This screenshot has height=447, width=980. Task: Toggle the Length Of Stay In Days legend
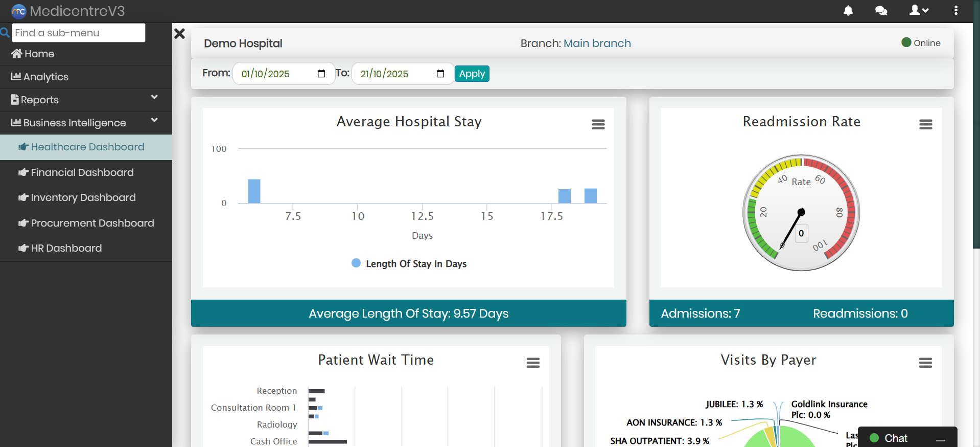[x=409, y=263]
